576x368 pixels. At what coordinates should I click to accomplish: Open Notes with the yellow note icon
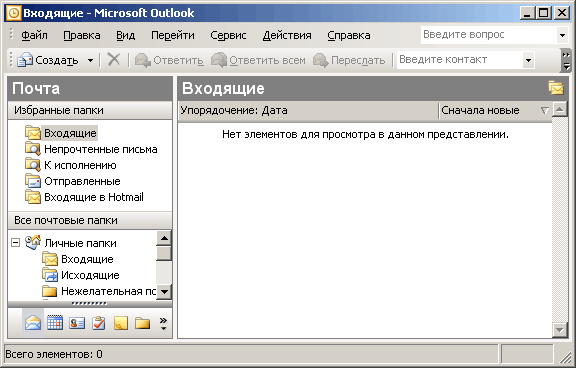tap(121, 323)
